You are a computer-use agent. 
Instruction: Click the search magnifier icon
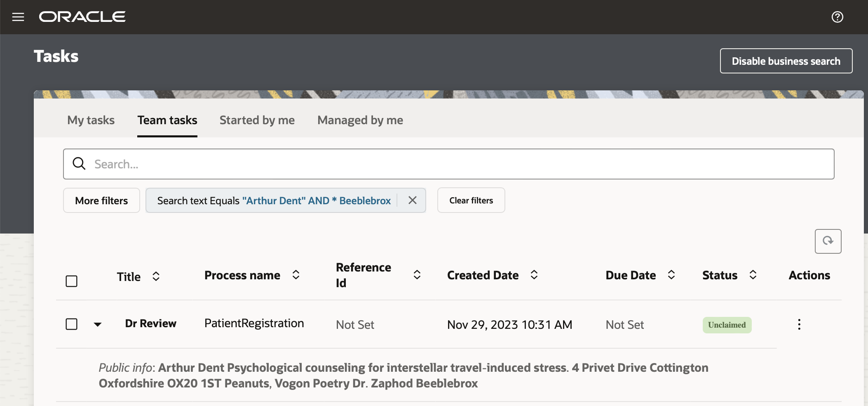pos(79,164)
